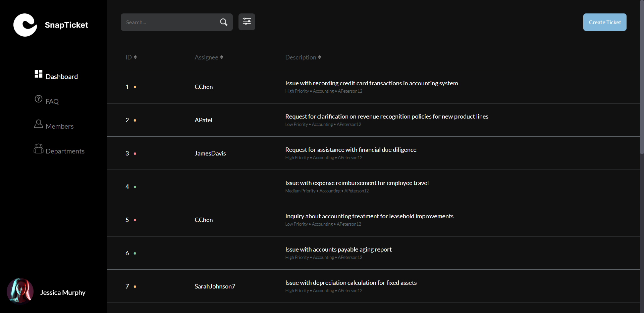The width and height of the screenshot is (644, 313).
Task: Click the Members person icon
Action: (x=39, y=124)
